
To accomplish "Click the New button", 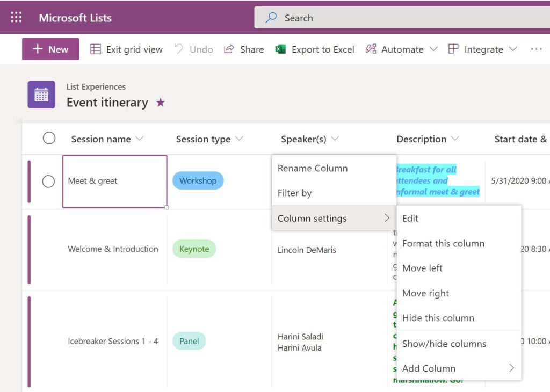I will click(50, 49).
